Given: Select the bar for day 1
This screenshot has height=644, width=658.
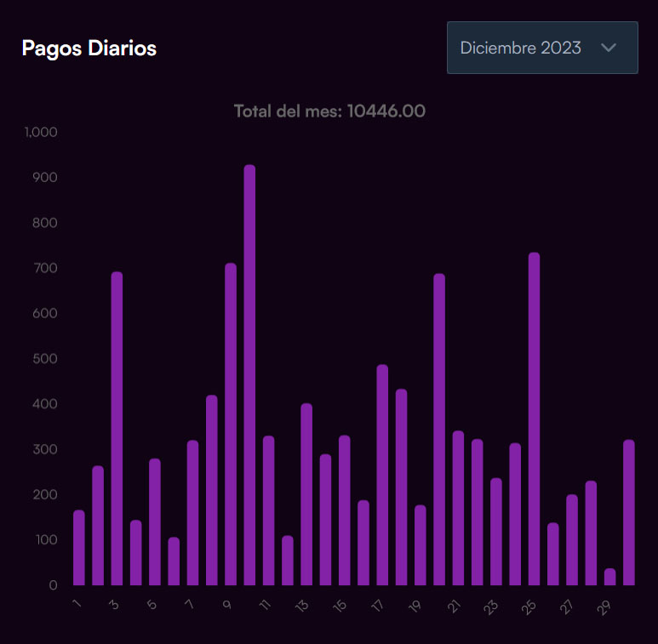Looking at the screenshot, I should (79, 547).
